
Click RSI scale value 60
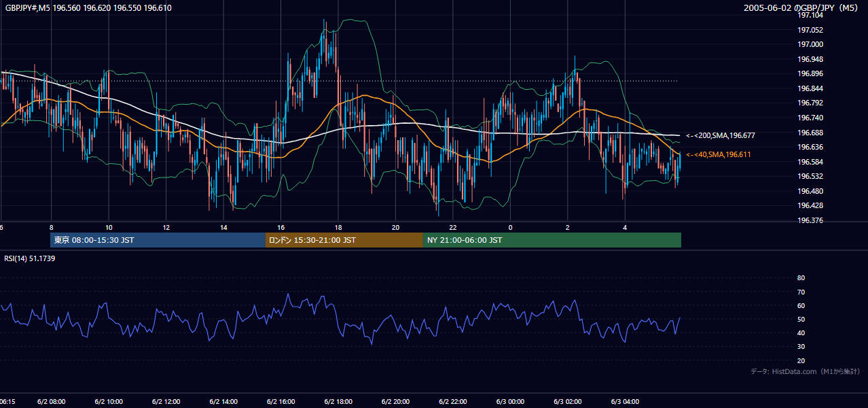coord(801,305)
